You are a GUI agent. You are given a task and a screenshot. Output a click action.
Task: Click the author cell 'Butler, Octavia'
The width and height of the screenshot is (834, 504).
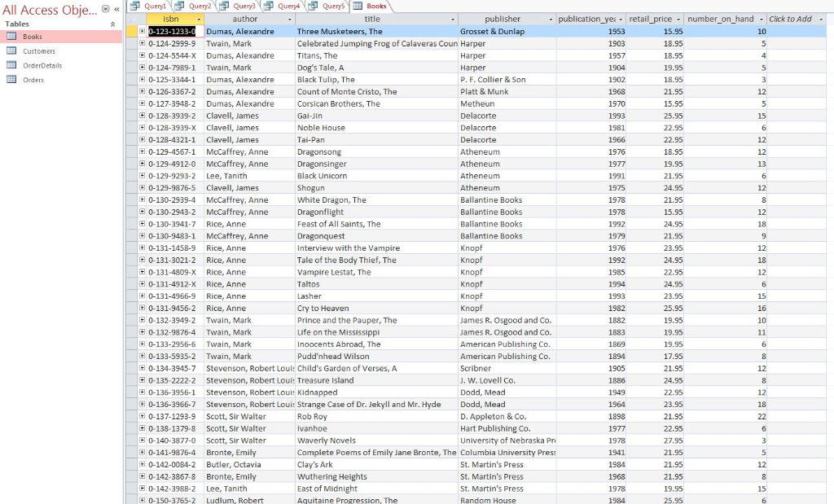tap(249, 464)
